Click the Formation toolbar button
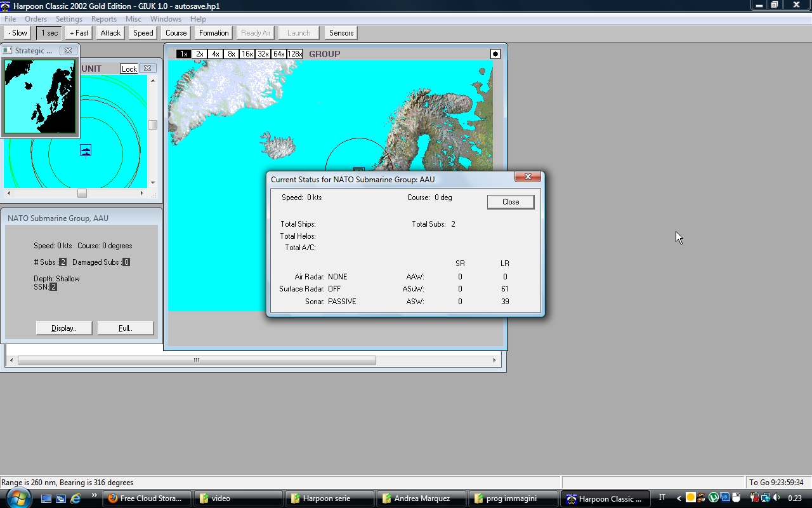Screen dimensions: 812x508 click(x=214, y=33)
